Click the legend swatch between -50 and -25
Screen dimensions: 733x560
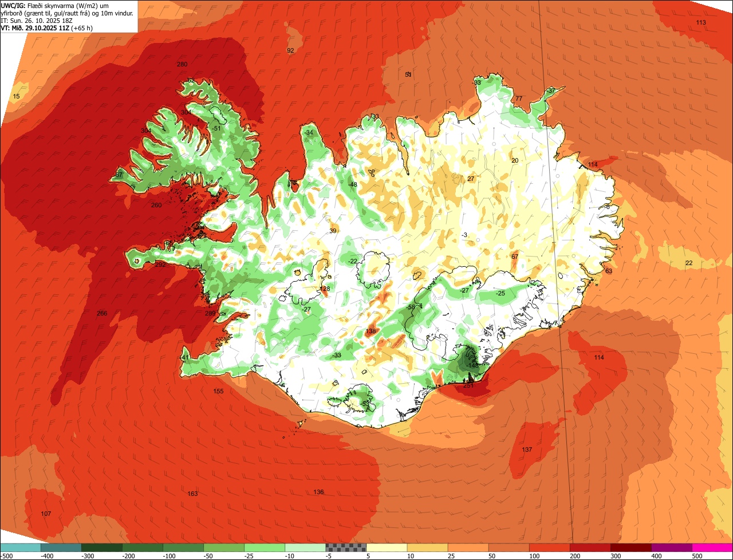223,547
